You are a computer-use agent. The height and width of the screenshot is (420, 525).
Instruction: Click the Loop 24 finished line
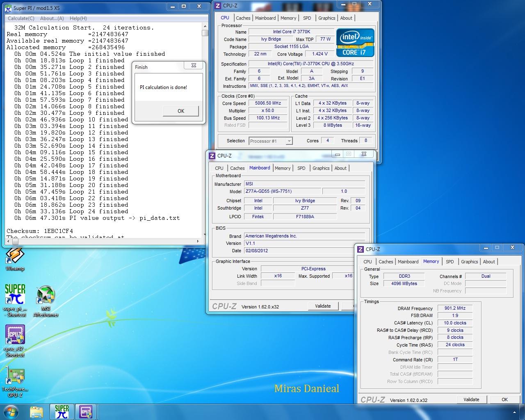tap(71, 212)
